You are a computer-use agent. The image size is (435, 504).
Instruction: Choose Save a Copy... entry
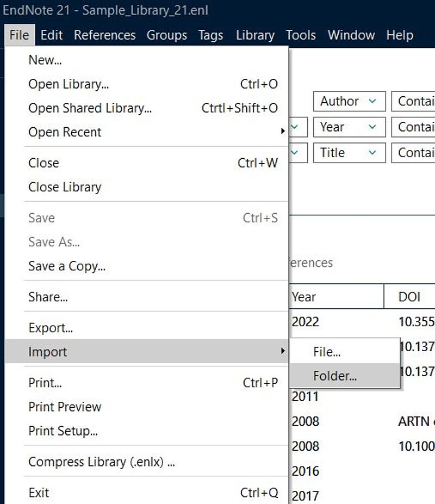click(x=146, y=266)
